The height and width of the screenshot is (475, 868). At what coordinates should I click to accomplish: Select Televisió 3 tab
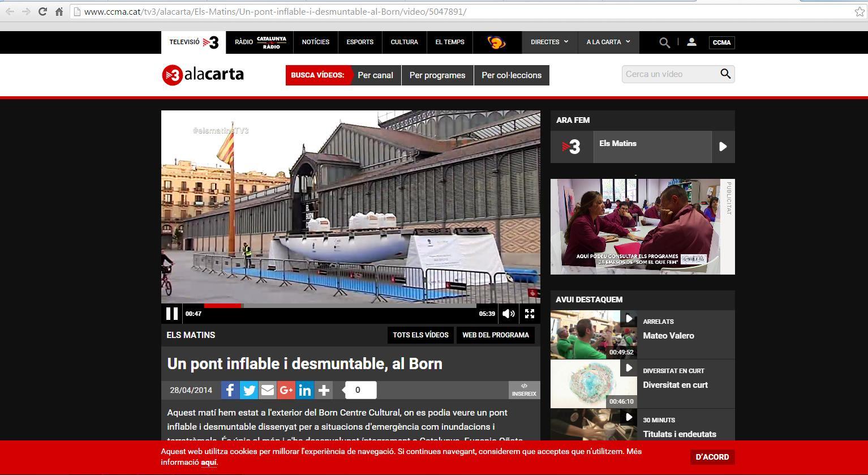point(194,42)
